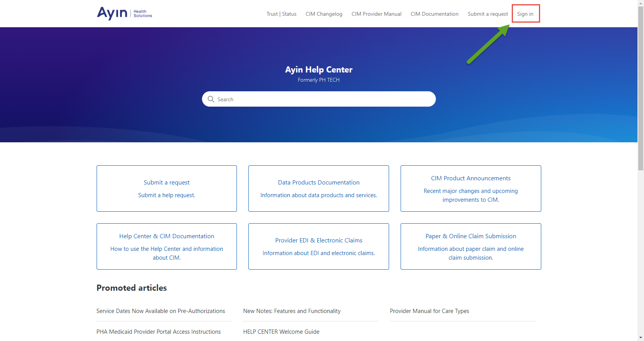Open the Submit a request card
Image resolution: width=644 pixels, height=341 pixels.
pyautogui.click(x=167, y=188)
